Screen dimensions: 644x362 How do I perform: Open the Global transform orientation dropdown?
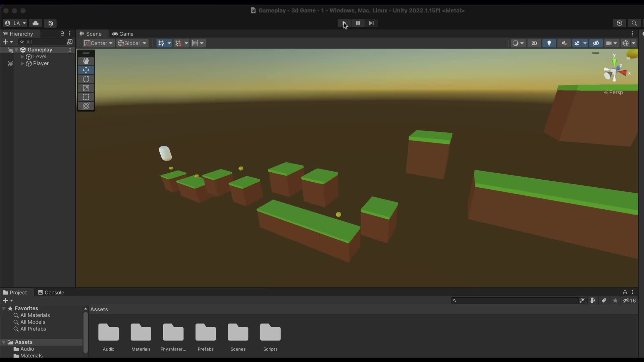click(132, 43)
